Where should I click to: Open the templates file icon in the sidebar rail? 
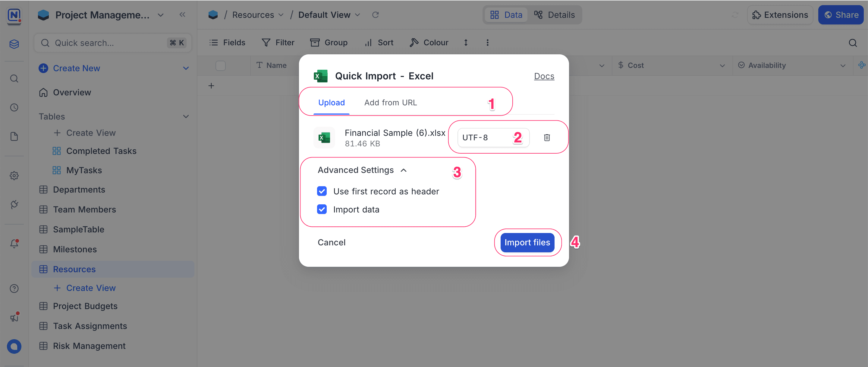(14, 136)
